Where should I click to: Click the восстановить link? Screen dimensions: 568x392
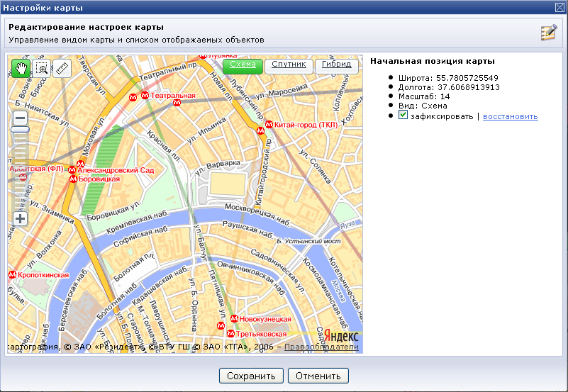510,116
